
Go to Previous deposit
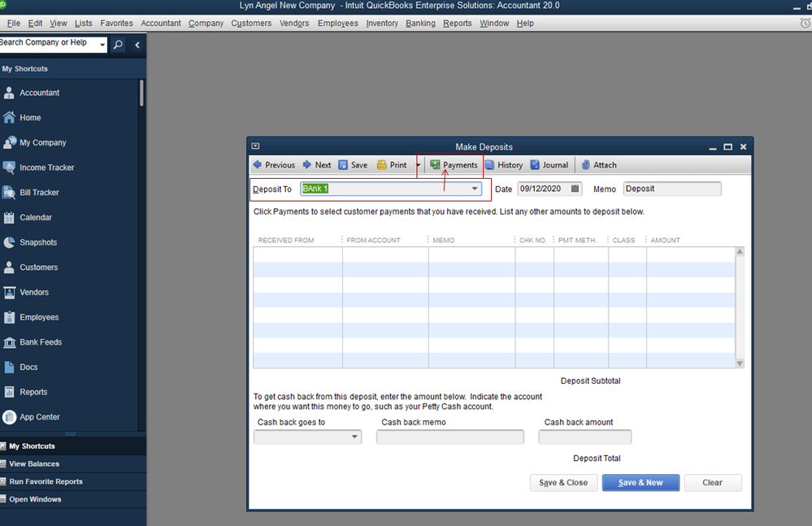click(x=274, y=165)
